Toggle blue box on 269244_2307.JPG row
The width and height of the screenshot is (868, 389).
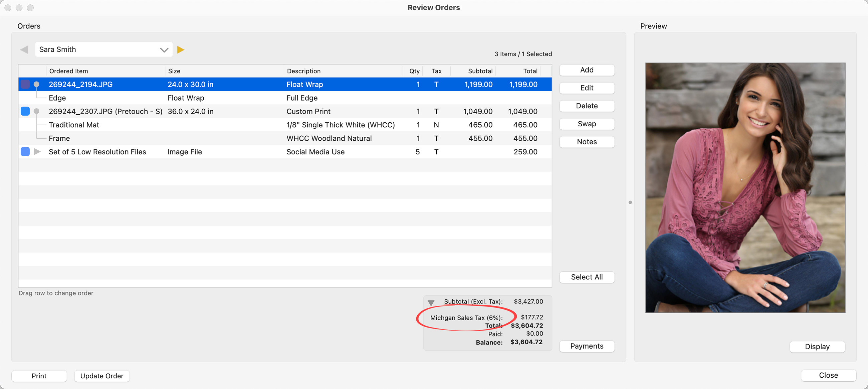click(x=25, y=111)
